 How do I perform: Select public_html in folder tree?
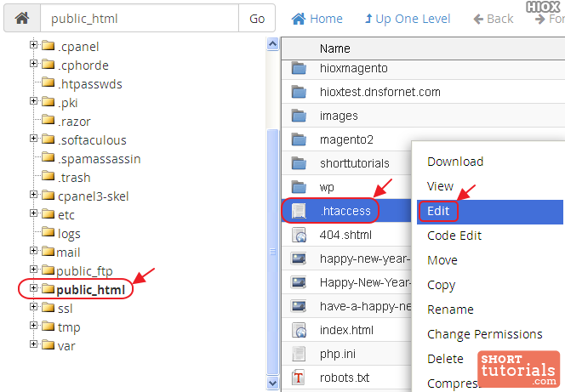[91, 290]
